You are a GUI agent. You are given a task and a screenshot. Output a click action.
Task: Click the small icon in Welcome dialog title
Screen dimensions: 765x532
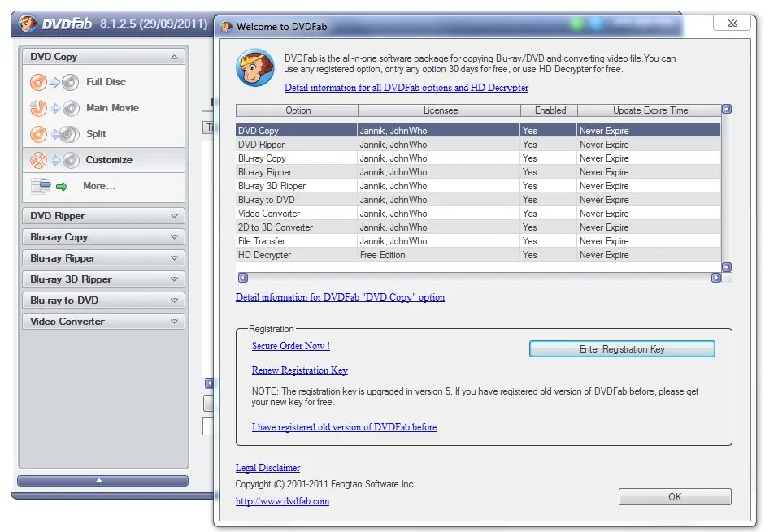(x=226, y=26)
